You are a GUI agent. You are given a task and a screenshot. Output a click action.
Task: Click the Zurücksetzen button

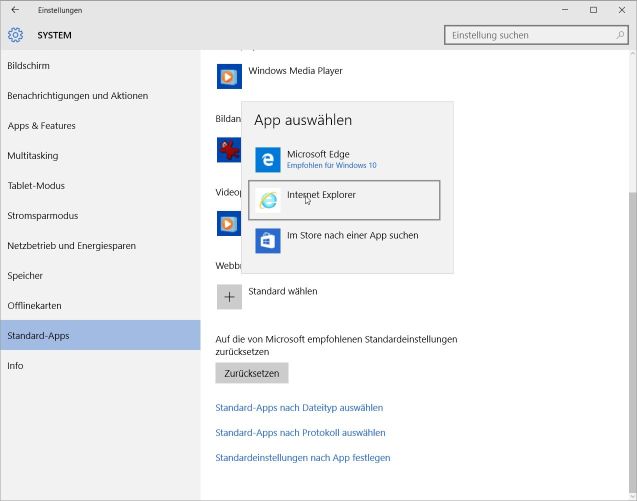[x=252, y=373]
